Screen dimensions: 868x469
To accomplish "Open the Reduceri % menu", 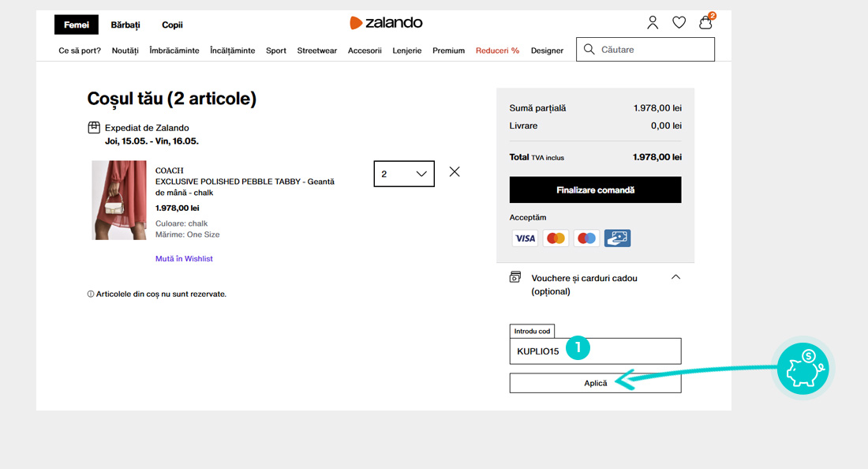I will 497,51.
